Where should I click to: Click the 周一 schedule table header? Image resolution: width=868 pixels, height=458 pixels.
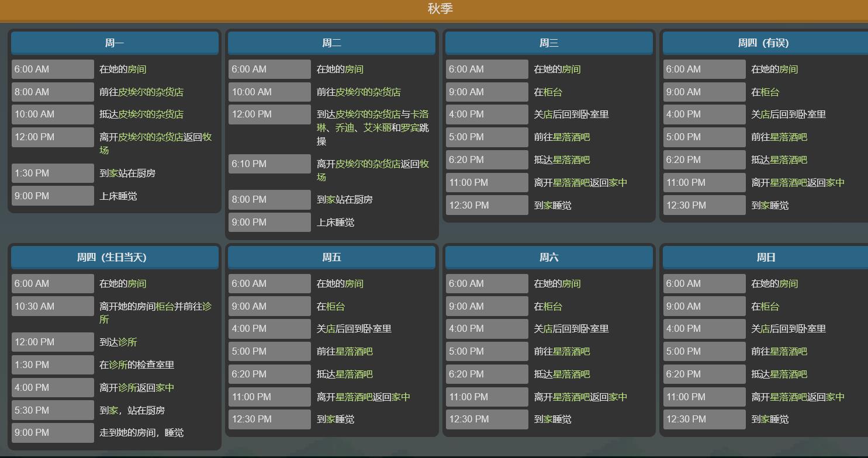pyautogui.click(x=115, y=43)
